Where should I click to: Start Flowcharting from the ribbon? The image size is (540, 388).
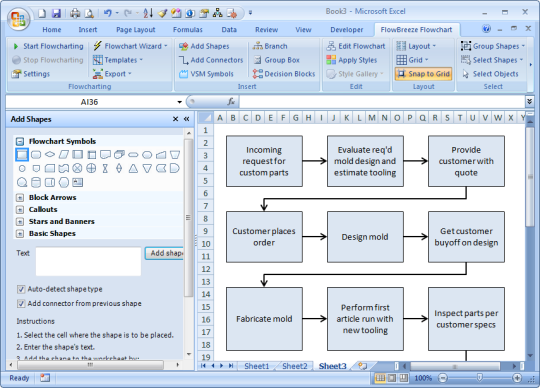[x=48, y=46]
